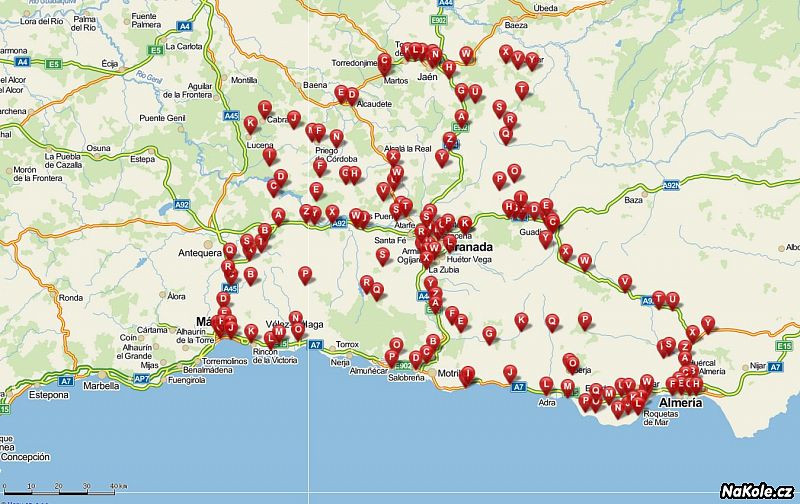
Task: Select the Montilla town label
Action: click(x=244, y=80)
